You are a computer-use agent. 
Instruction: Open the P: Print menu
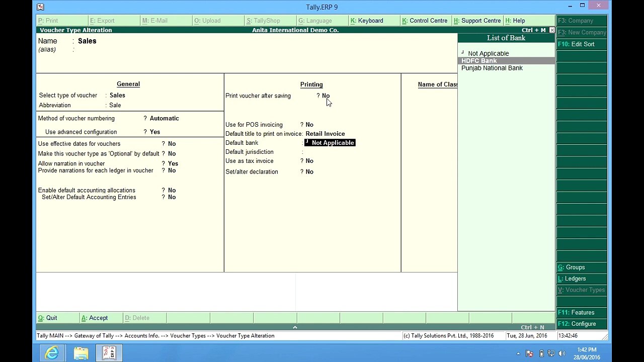[62, 21]
